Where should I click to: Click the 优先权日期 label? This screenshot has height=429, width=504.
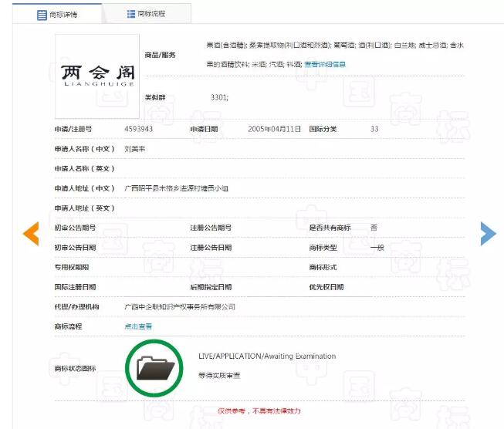[x=326, y=287]
